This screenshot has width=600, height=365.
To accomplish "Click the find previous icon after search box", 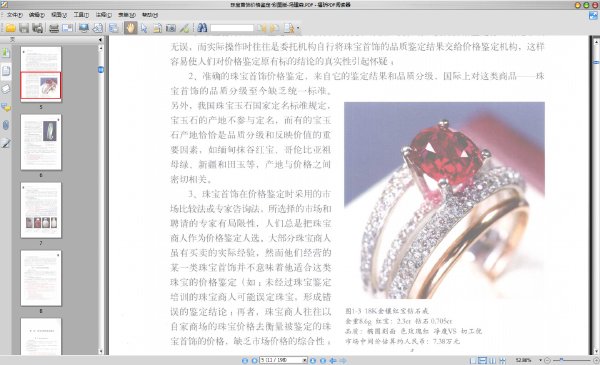I will 262,28.
